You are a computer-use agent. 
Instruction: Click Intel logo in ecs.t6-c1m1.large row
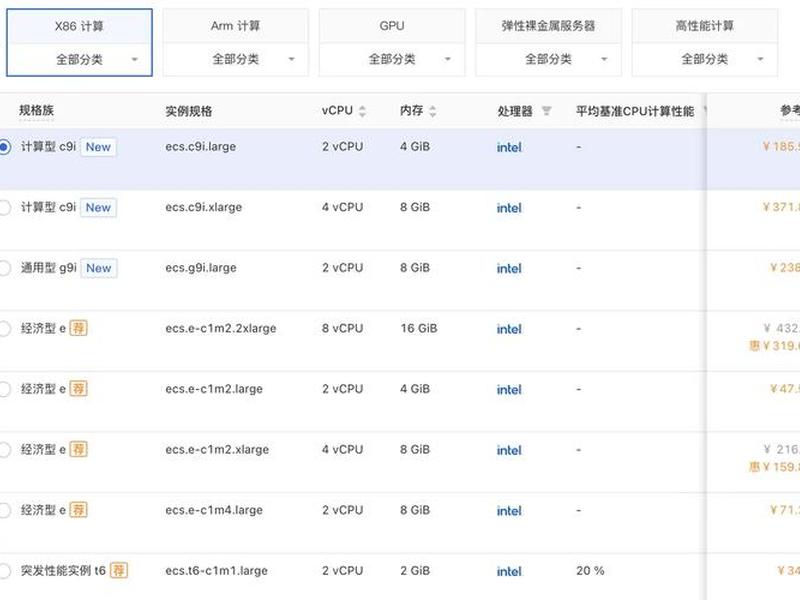pyautogui.click(x=509, y=571)
